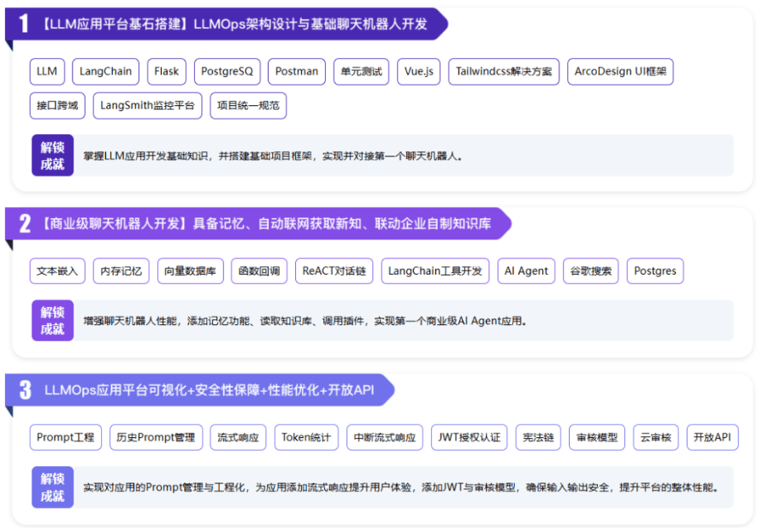Viewport: 757px width, 532px height.
Task: Click the Prompt工程 tag in section 3
Action: pyautogui.click(x=65, y=437)
